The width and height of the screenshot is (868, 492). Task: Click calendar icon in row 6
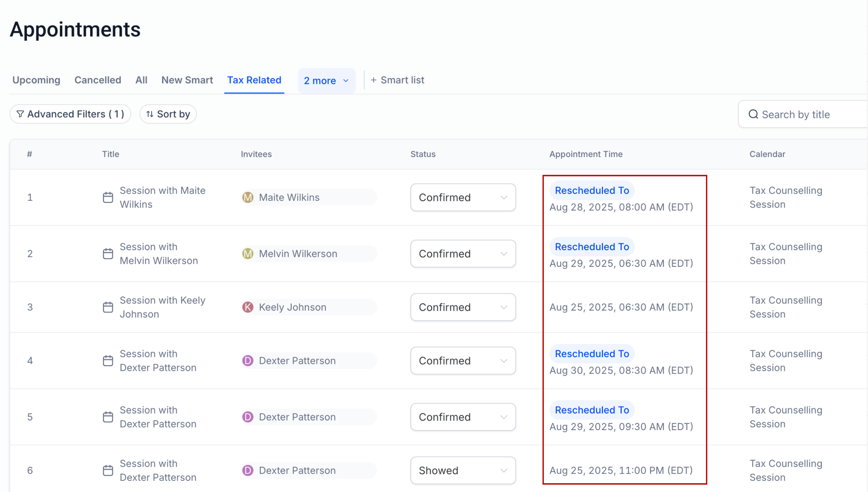[x=108, y=470]
